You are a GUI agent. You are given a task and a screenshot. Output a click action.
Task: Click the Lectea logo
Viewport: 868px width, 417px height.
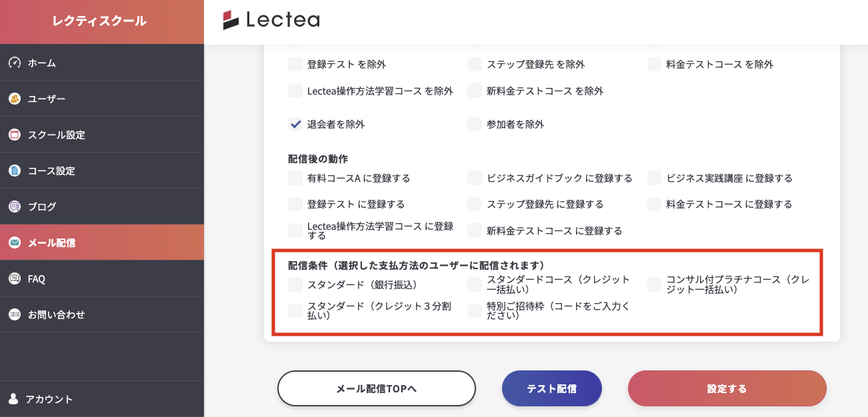click(x=271, y=20)
